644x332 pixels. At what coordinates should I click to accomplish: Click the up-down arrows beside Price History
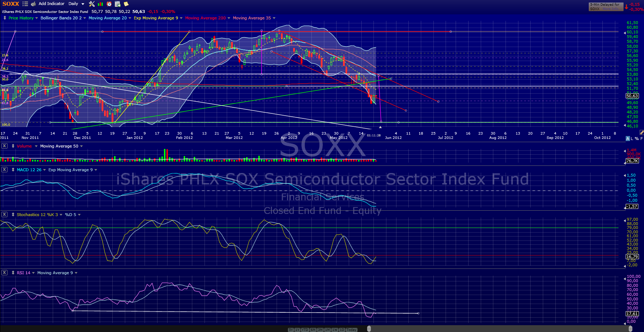pos(5,18)
